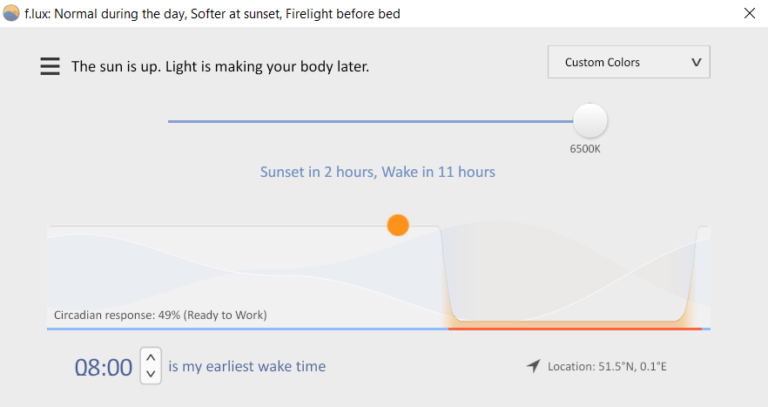
Task: Click the orange sun marker on the graph
Action: [398, 225]
